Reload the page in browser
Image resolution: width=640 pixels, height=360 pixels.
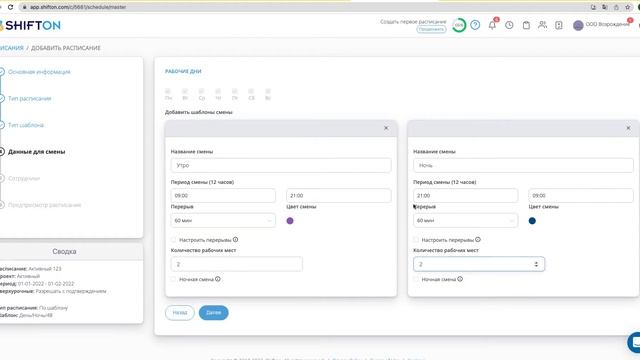pos(10,7)
